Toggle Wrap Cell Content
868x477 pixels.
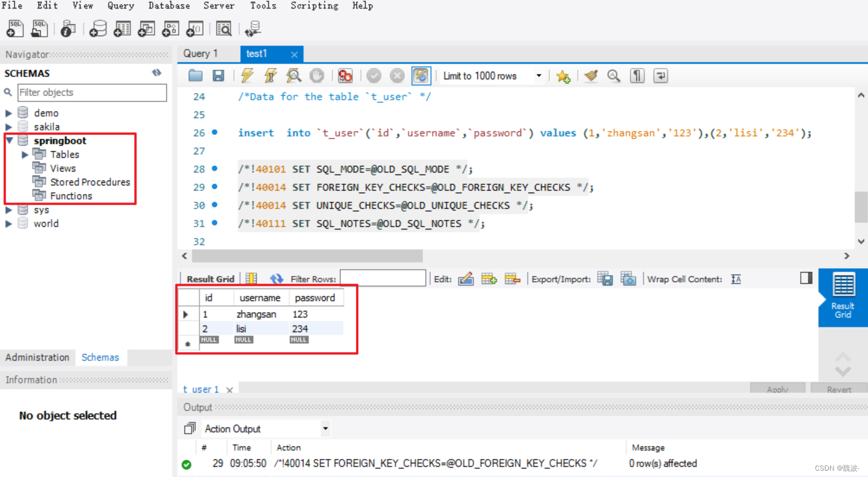(736, 278)
